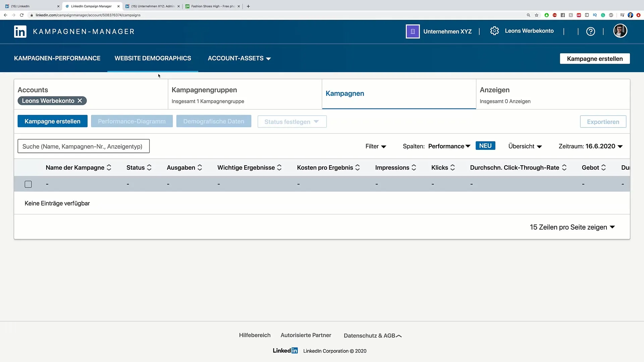Sort by Kosten pro Ergebnis arrows
This screenshot has width=644, height=362.
pyautogui.click(x=358, y=168)
